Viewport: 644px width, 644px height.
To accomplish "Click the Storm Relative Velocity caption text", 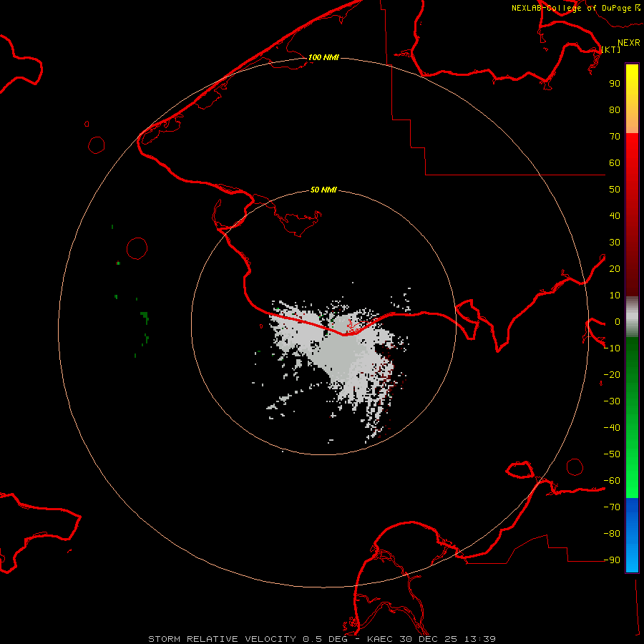I will coord(222,639).
